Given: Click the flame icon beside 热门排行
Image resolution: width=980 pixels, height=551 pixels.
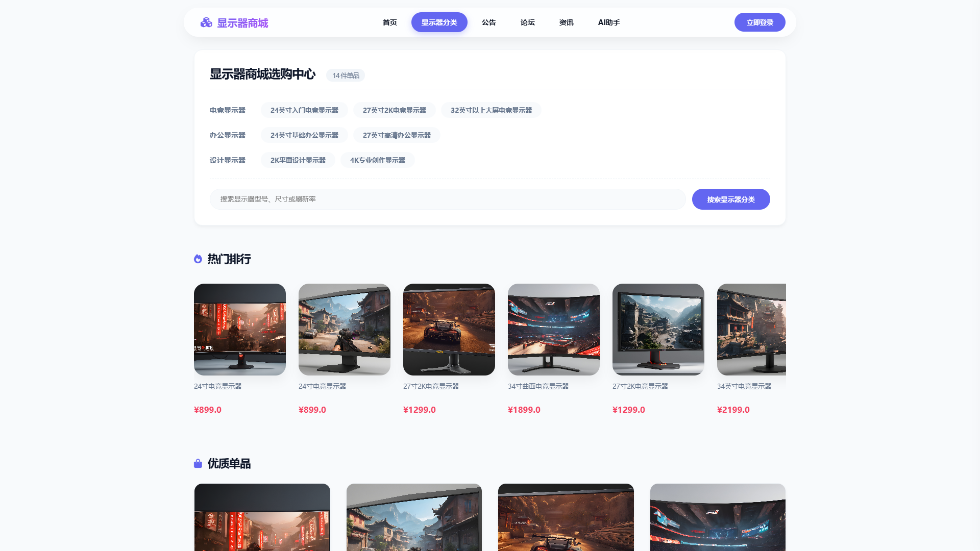Looking at the screenshot, I should point(198,259).
